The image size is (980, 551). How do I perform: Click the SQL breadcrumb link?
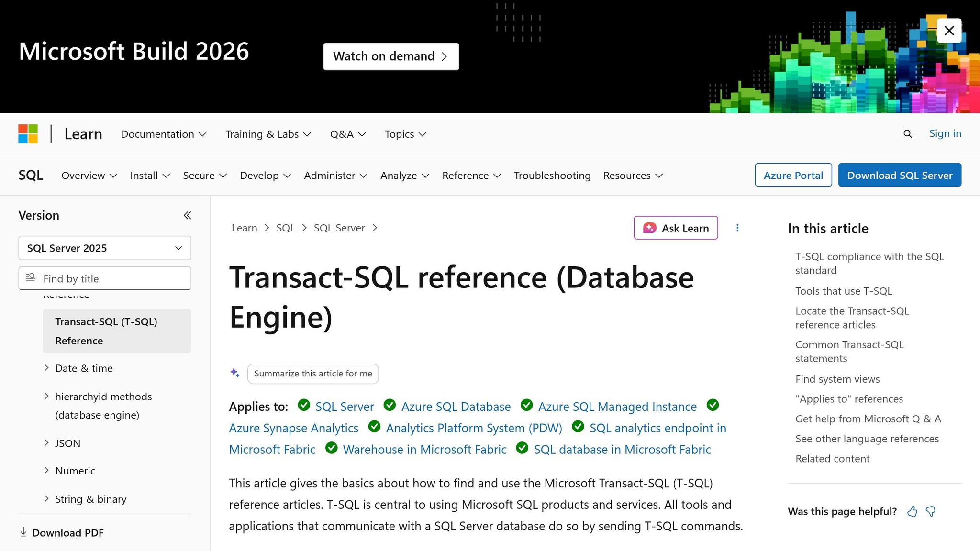[x=286, y=228]
